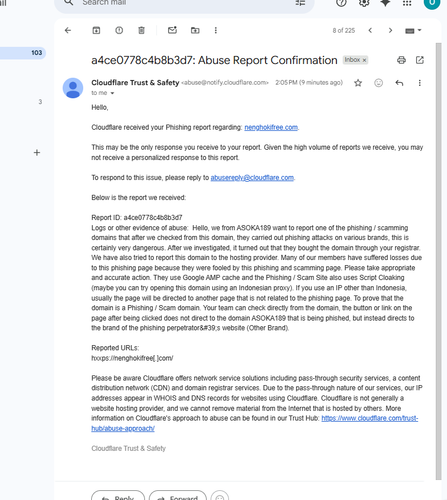
Task: Click the '2:05 PM (9 minutes ago)' timestamp
Action: pos(309,83)
